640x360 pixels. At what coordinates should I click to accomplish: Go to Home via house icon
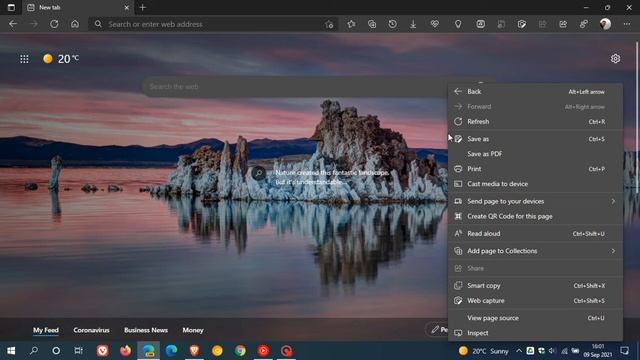point(75,24)
